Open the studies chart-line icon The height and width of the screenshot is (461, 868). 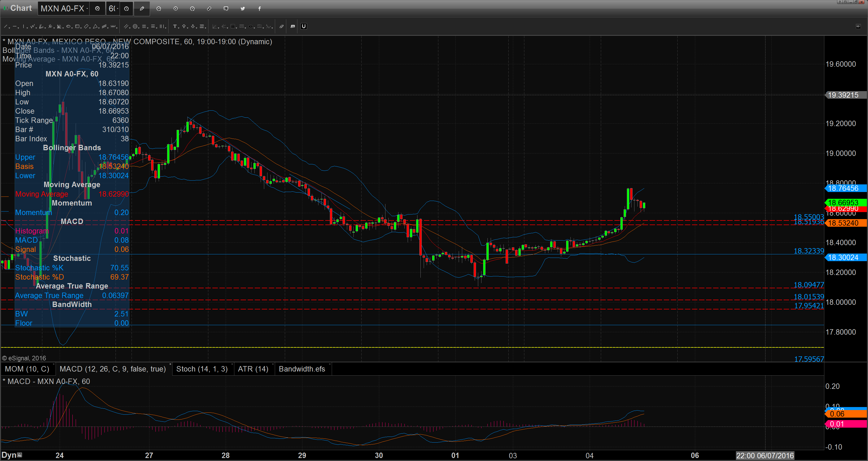(x=159, y=8)
